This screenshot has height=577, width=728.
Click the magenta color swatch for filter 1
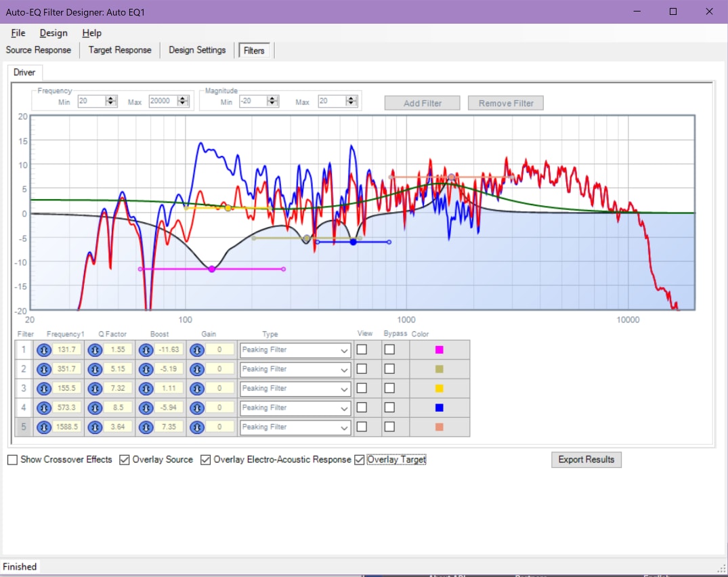coord(440,349)
